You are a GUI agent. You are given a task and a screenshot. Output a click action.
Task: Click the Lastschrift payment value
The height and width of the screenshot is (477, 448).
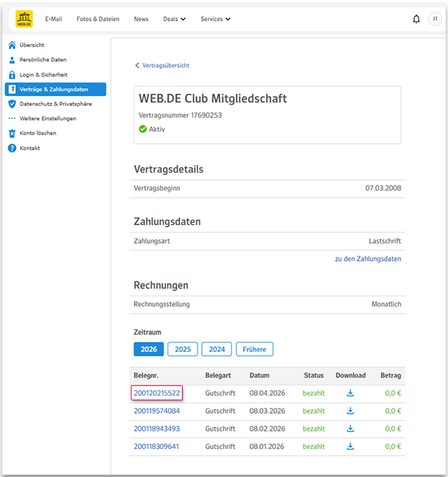385,241
